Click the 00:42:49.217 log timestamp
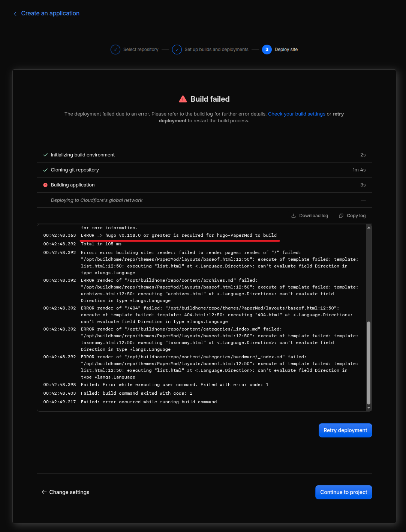Viewport: 406px width, 532px height. [60, 402]
